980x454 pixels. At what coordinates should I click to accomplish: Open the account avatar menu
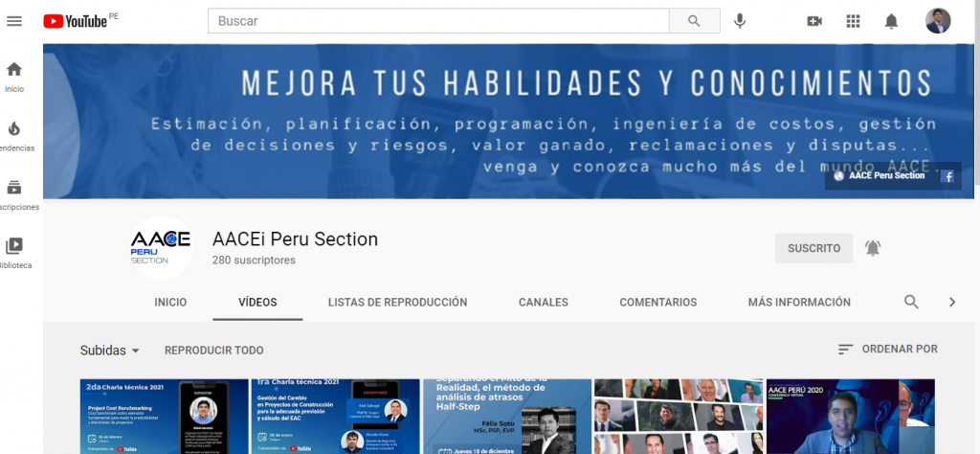click(x=938, y=21)
